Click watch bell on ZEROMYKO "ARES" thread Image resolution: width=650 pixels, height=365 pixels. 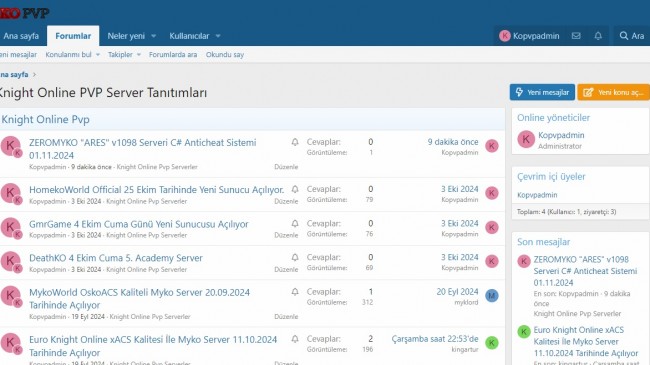coord(295,142)
